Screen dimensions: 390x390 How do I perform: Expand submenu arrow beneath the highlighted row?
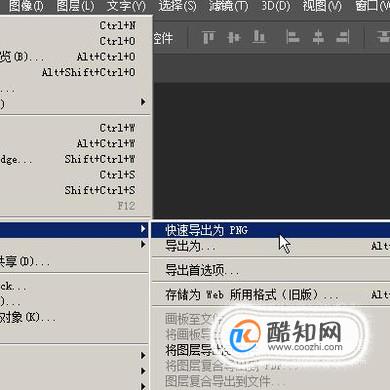click(x=143, y=244)
